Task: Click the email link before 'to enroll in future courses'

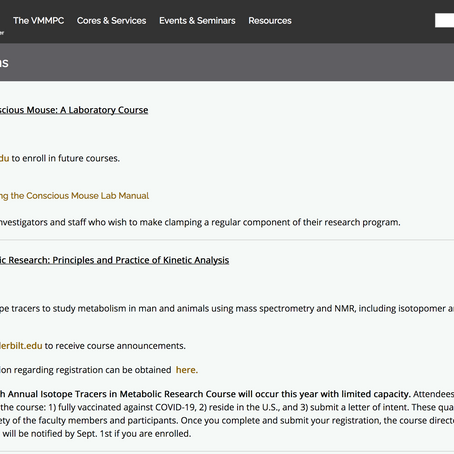Action: coord(5,158)
